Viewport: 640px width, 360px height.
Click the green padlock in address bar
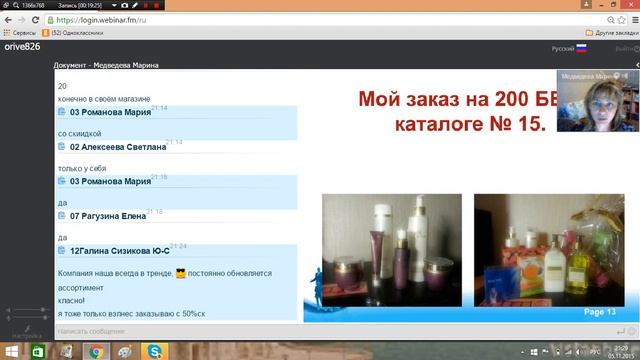coord(51,20)
